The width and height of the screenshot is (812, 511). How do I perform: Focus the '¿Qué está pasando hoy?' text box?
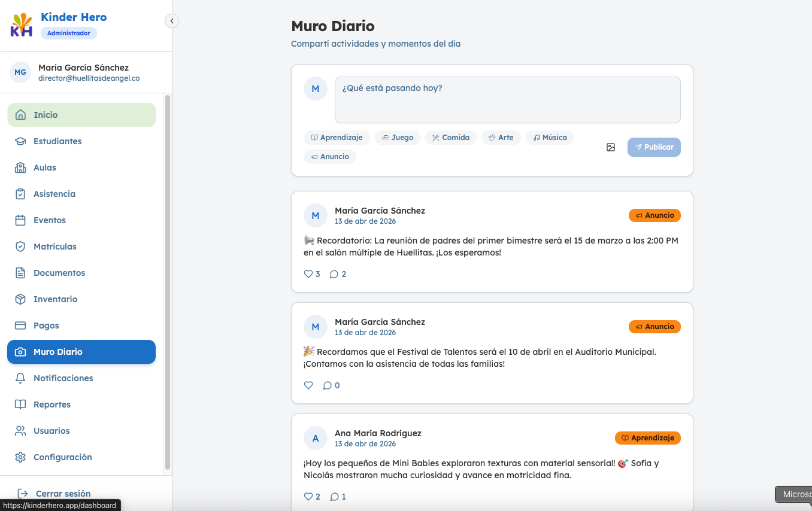point(507,100)
